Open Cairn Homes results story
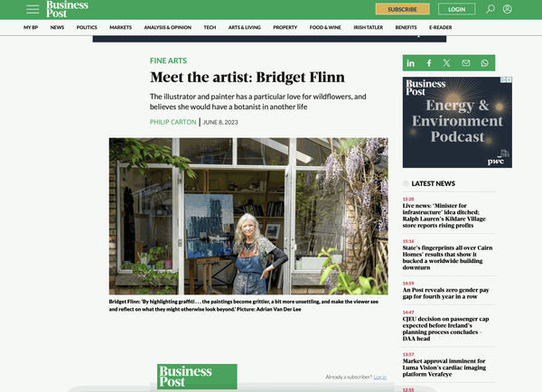The height and width of the screenshot is (392, 542). pyautogui.click(x=447, y=257)
